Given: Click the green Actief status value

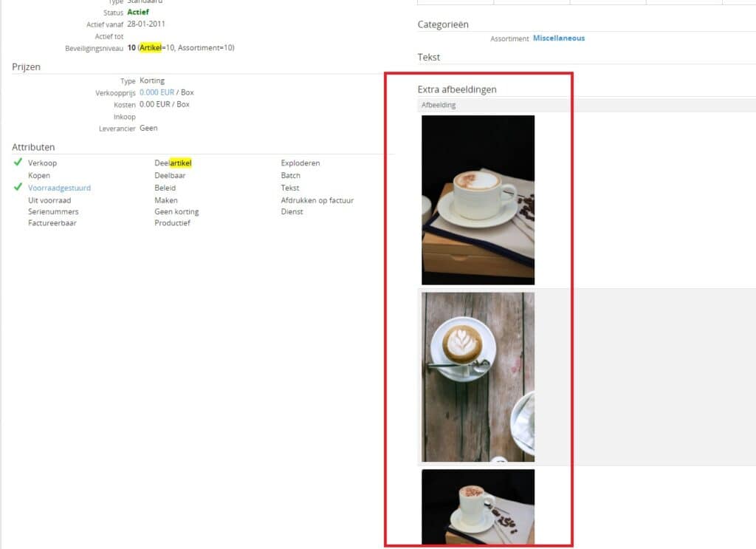Looking at the screenshot, I should (x=137, y=13).
